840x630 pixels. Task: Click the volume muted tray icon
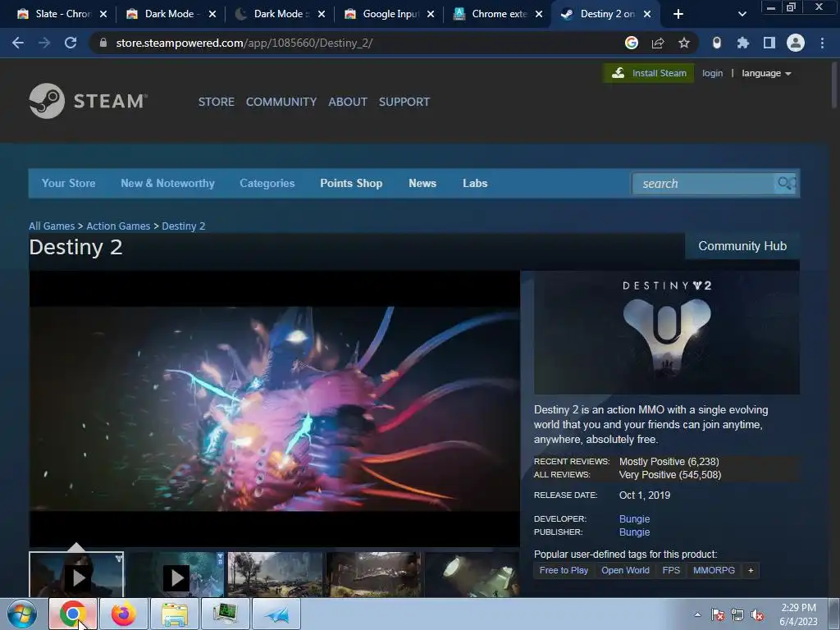(757, 615)
